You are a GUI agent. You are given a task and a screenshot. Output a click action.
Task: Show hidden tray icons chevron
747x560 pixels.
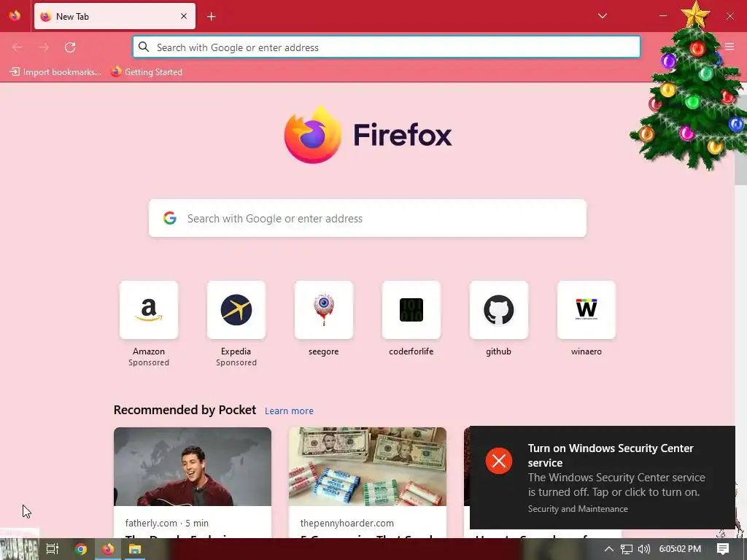[x=608, y=549]
